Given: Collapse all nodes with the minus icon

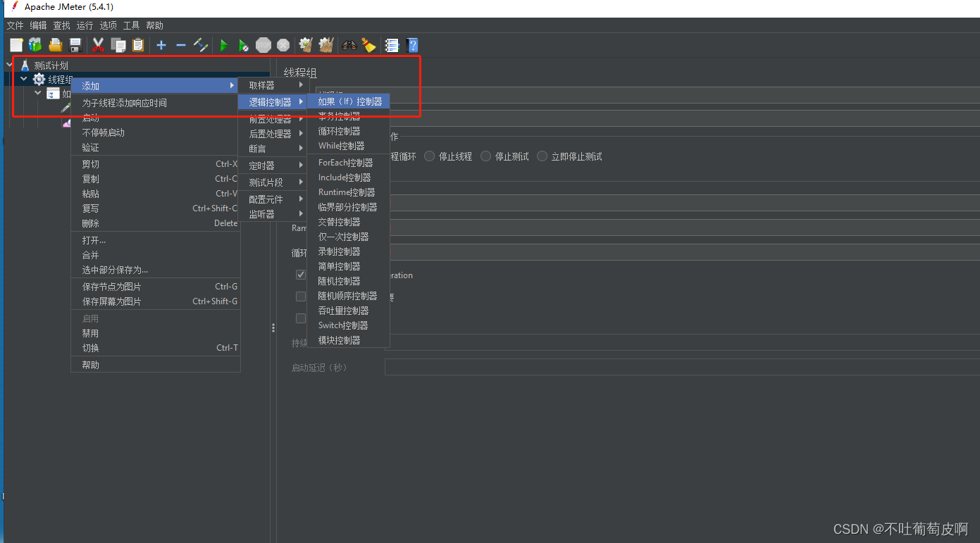Looking at the screenshot, I should point(181,45).
